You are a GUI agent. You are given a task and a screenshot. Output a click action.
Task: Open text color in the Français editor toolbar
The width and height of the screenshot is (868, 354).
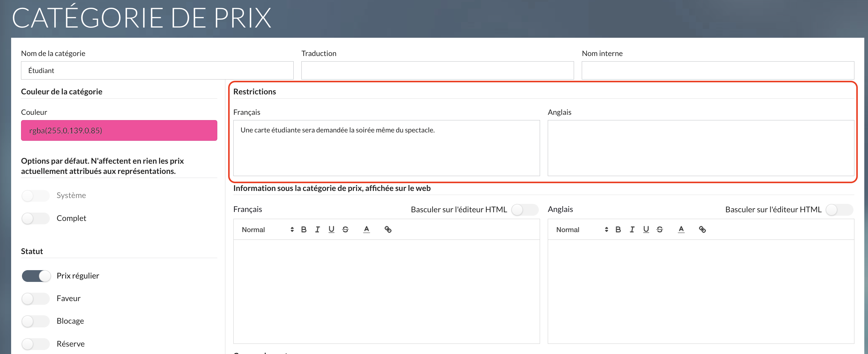point(366,230)
